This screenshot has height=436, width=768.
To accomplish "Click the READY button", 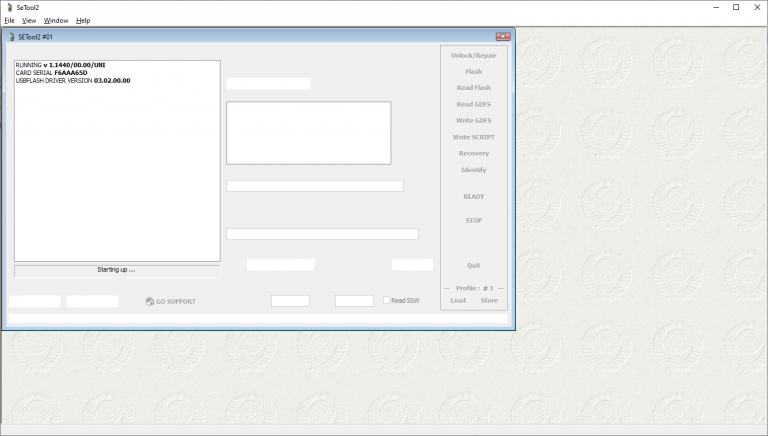I will [x=474, y=196].
